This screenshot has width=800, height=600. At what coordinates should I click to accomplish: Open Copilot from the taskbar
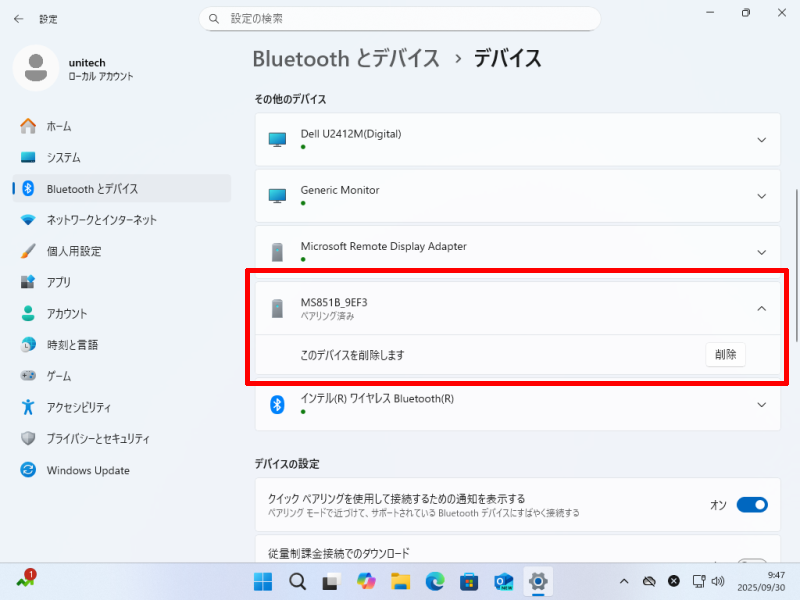(366, 581)
